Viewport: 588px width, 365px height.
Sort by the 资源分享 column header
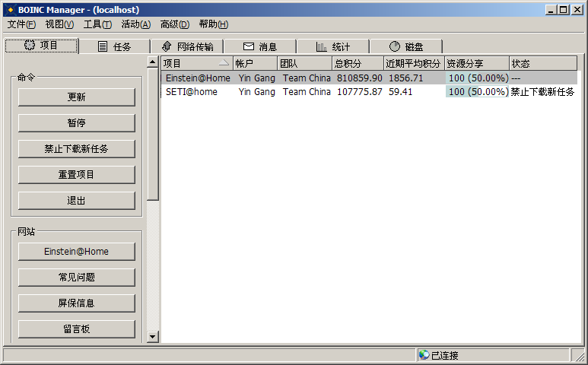pos(477,63)
